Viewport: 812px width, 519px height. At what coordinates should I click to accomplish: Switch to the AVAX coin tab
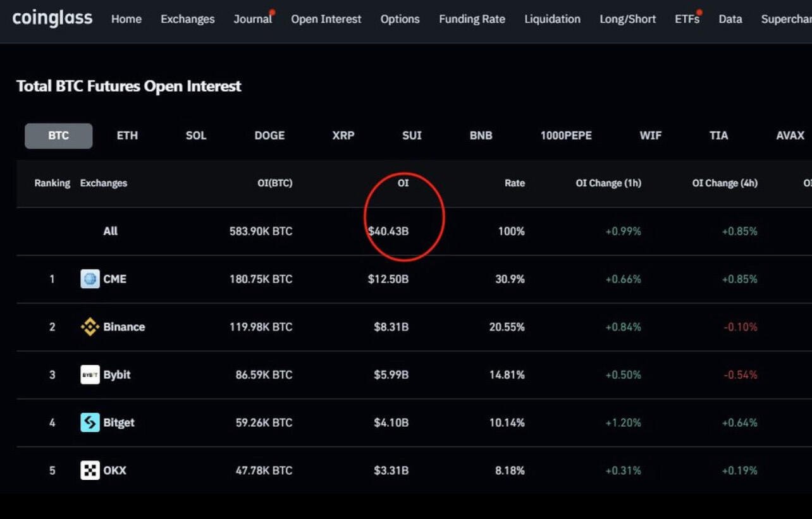coord(790,135)
